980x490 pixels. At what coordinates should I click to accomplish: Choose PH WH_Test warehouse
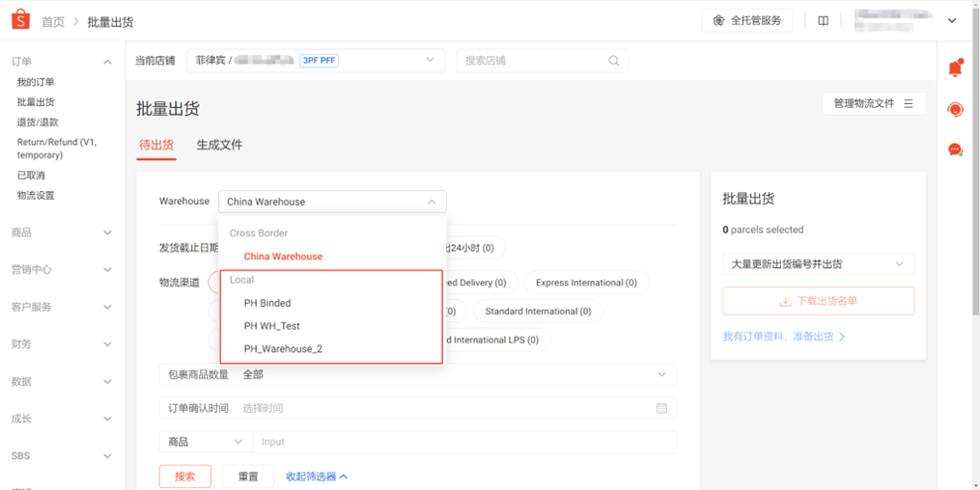(272, 326)
